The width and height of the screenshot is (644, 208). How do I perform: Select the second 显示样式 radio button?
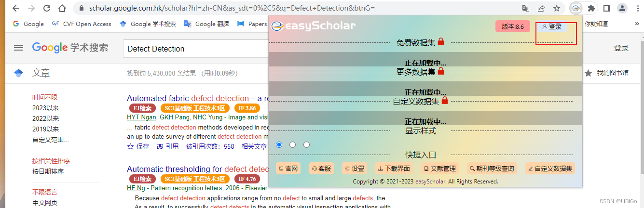point(292,144)
